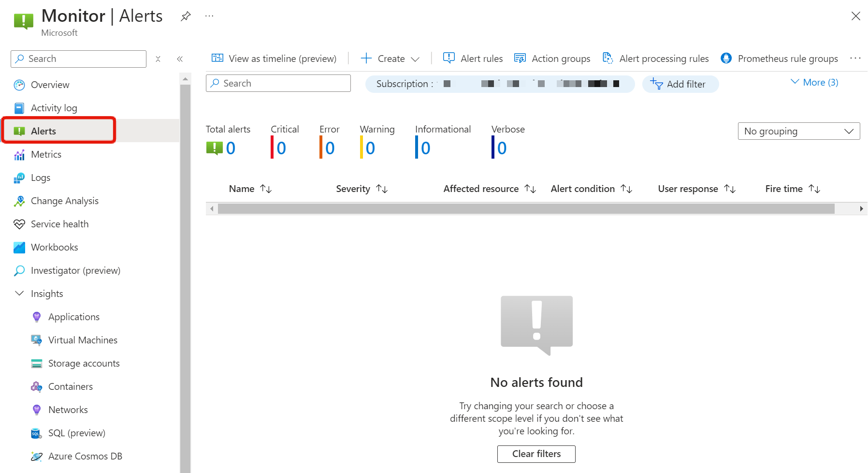Viewport: 868px width, 473px height.
Task: Close the Monitor Alerts blade
Action: pyautogui.click(x=856, y=16)
